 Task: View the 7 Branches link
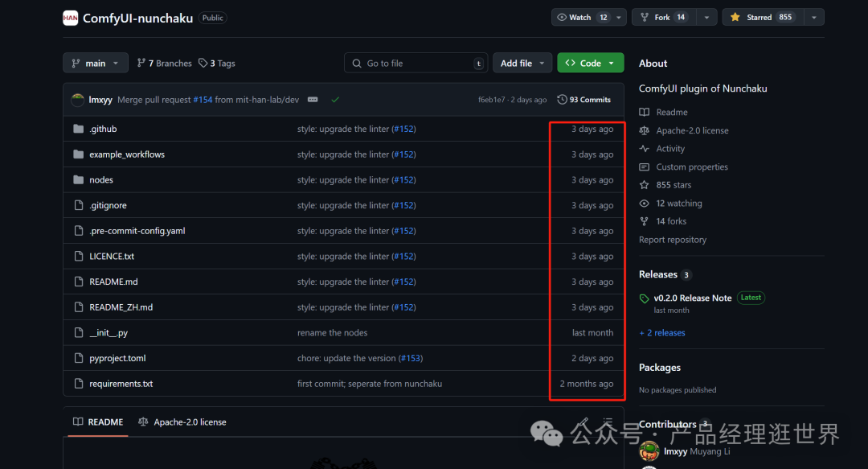165,64
